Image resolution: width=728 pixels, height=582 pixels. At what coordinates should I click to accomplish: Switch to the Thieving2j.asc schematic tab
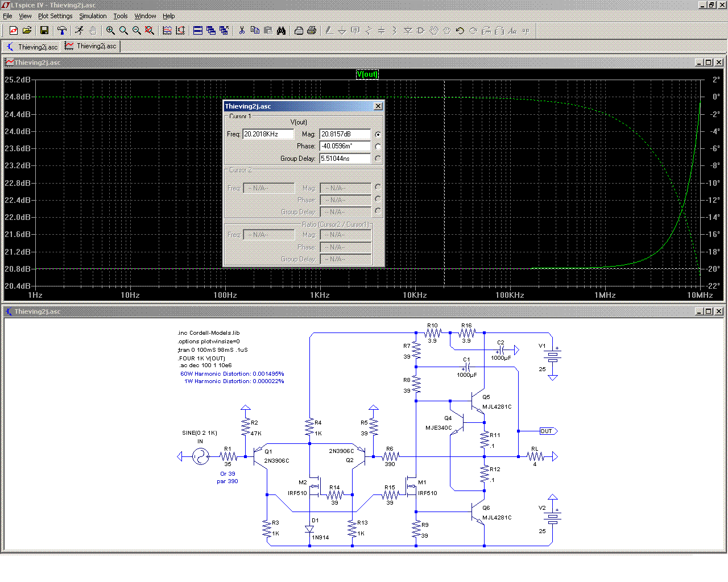(32, 47)
